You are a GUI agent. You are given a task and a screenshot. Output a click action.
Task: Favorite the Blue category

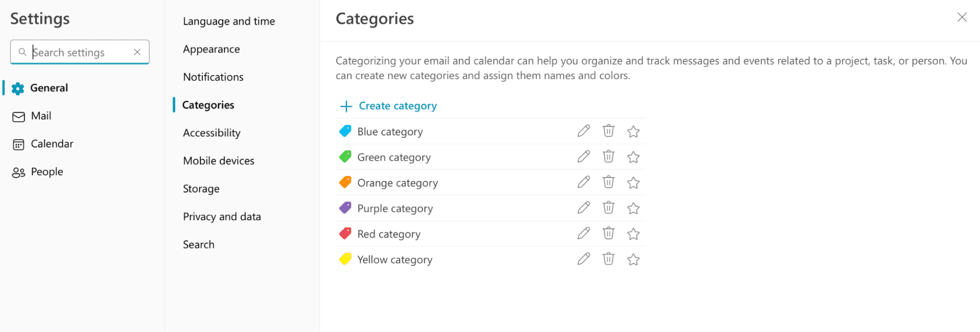tap(633, 131)
